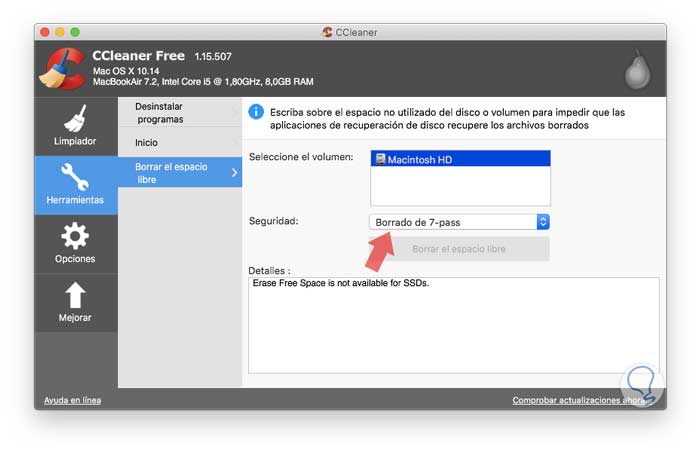
Task: Expand the Borrar el espacio libre chevron
Action: (235, 173)
